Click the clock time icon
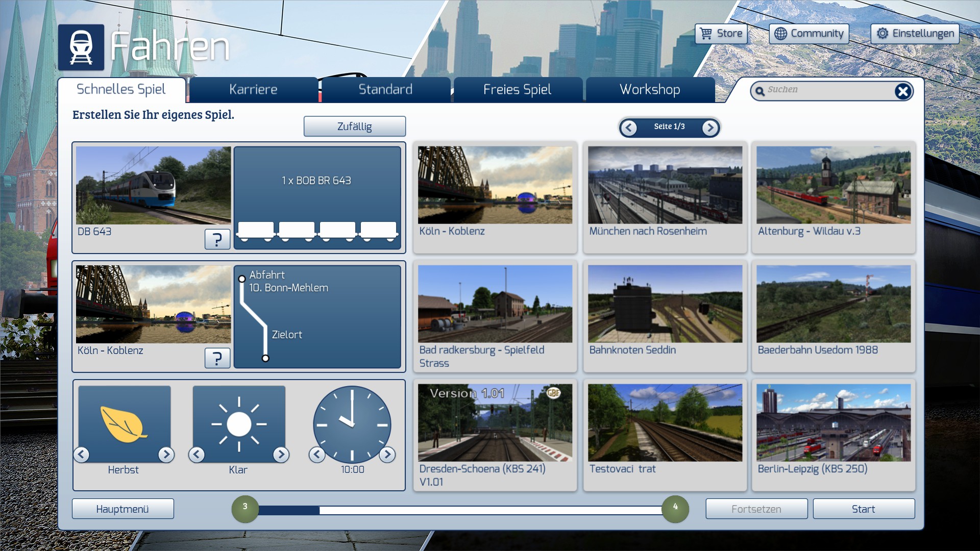This screenshot has height=551, width=980. point(352,423)
